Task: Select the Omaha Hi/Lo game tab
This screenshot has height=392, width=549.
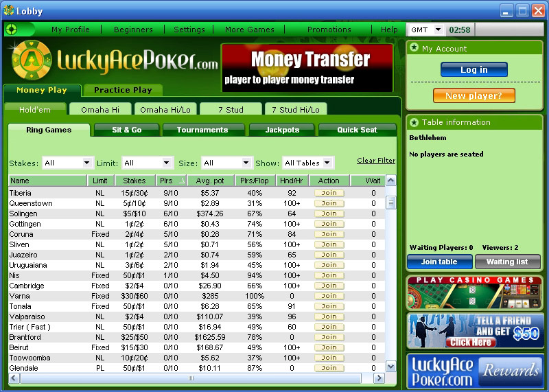Action: click(165, 110)
